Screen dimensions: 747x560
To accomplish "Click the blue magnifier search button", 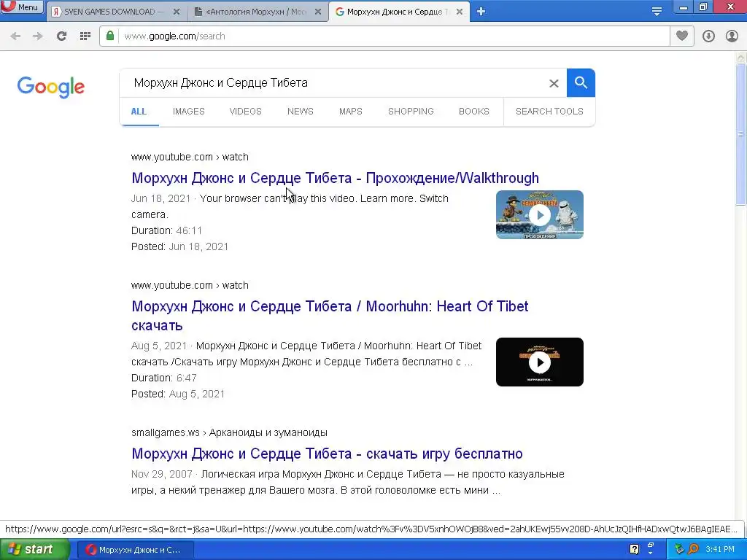I will click(581, 83).
